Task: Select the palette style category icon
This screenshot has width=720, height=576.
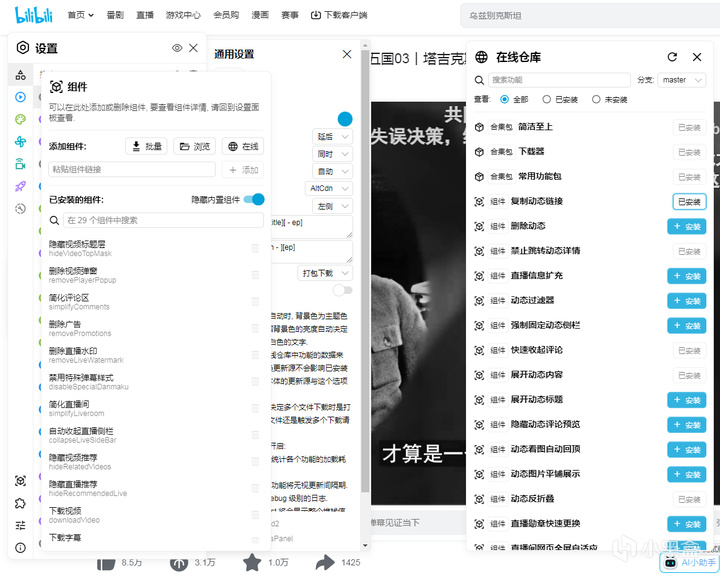Action: pyautogui.click(x=20, y=119)
